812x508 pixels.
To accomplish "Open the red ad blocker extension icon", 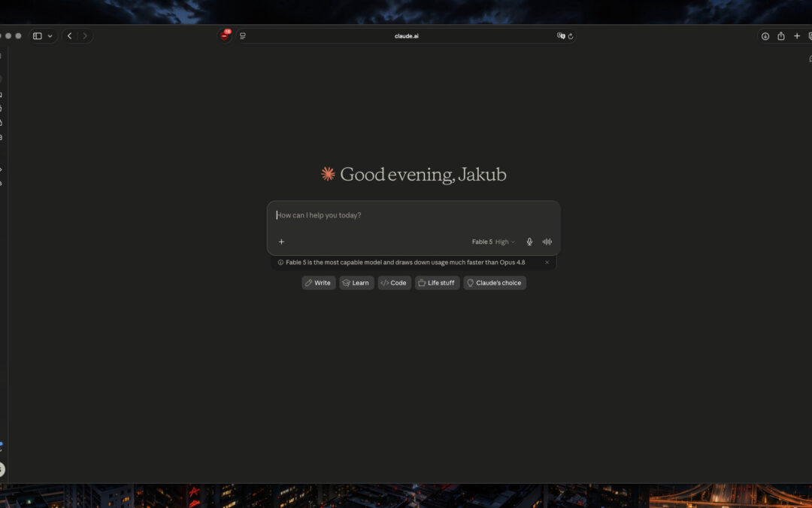I will point(224,36).
